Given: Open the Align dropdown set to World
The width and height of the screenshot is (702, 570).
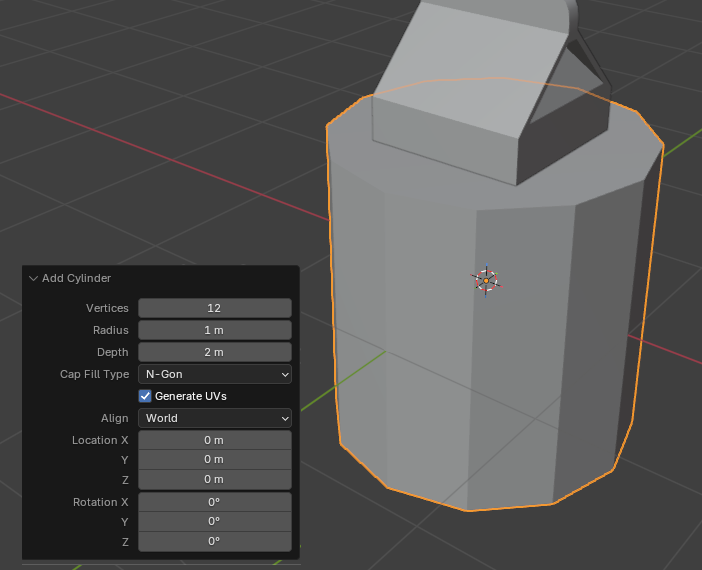Looking at the screenshot, I should [214, 418].
